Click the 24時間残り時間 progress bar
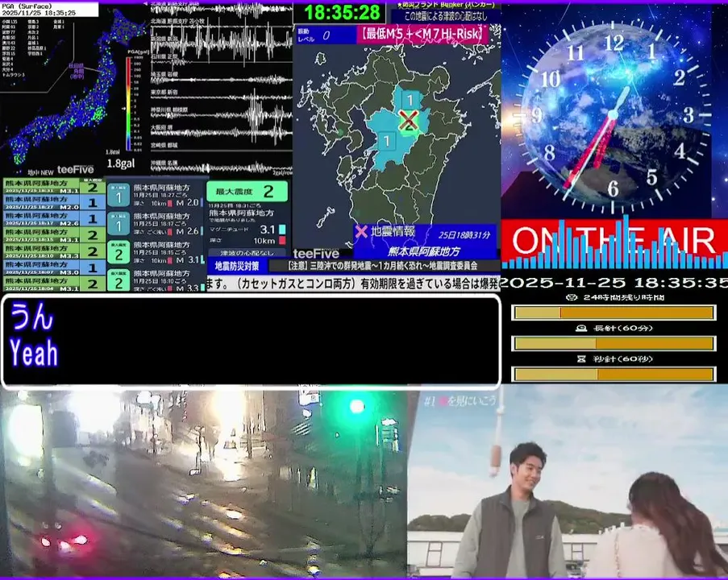Viewport: 728px width, 580px height. tap(614, 313)
